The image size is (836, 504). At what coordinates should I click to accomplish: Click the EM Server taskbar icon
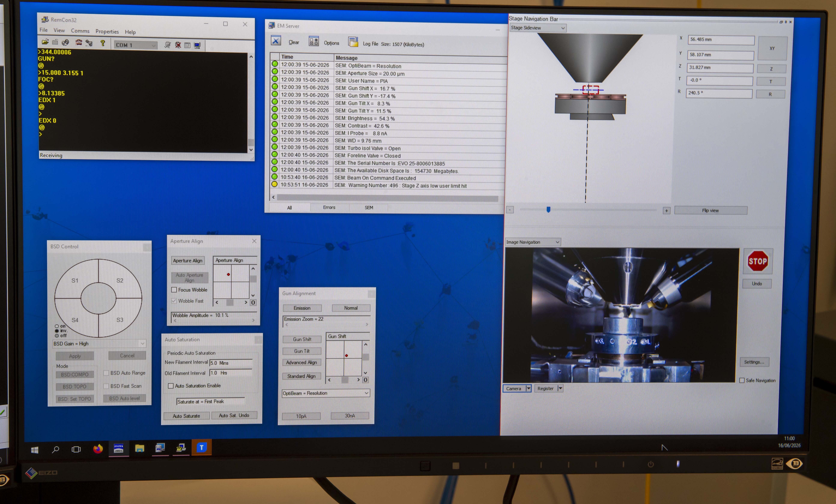tap(160, 448)
